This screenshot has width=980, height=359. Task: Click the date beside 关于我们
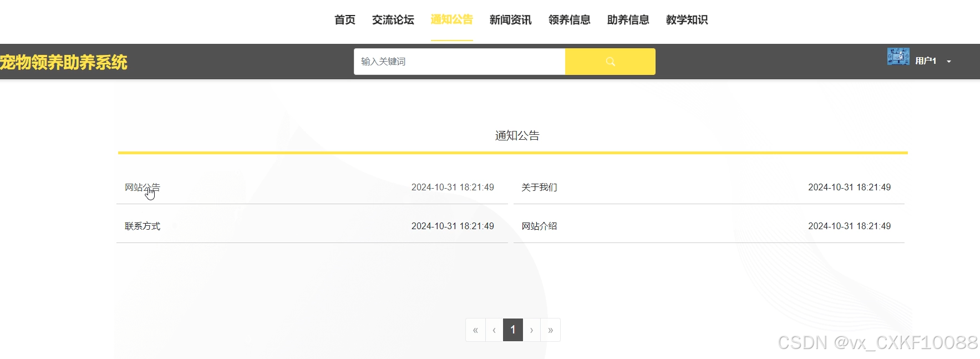pos(850,188)
